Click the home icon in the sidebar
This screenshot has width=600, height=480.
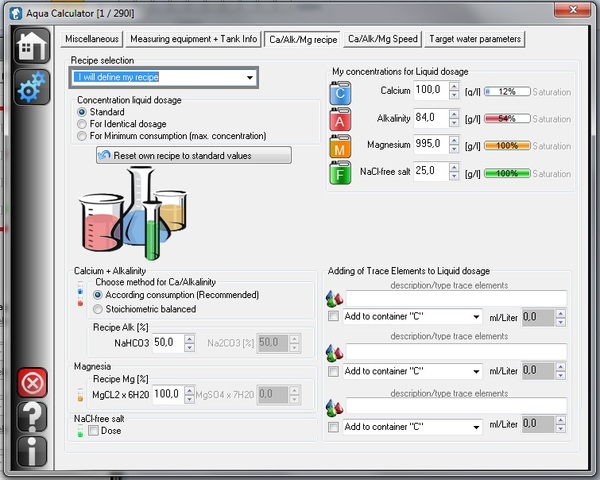point(31,47)
